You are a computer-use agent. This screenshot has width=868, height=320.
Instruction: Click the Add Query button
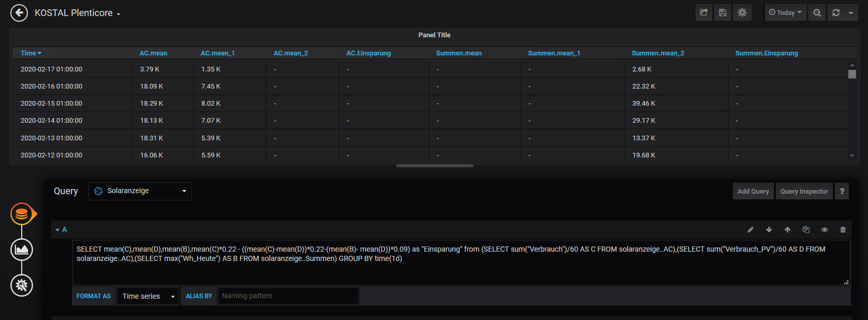coord(753,191)
